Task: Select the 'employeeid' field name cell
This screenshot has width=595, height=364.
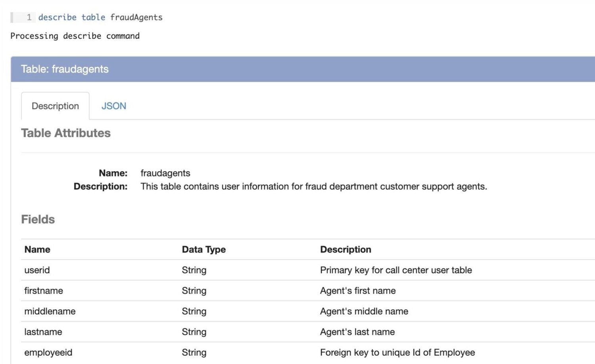Action: [x=48, y=353]
